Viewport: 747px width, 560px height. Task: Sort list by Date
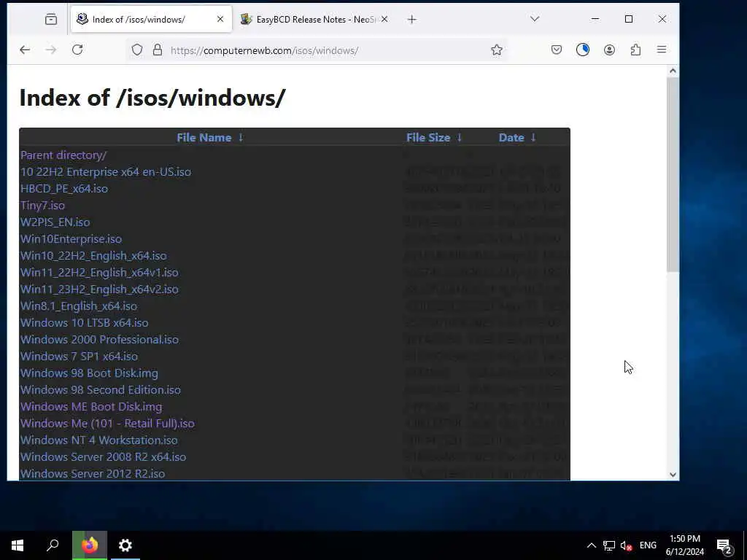click(x=511, y=138)
